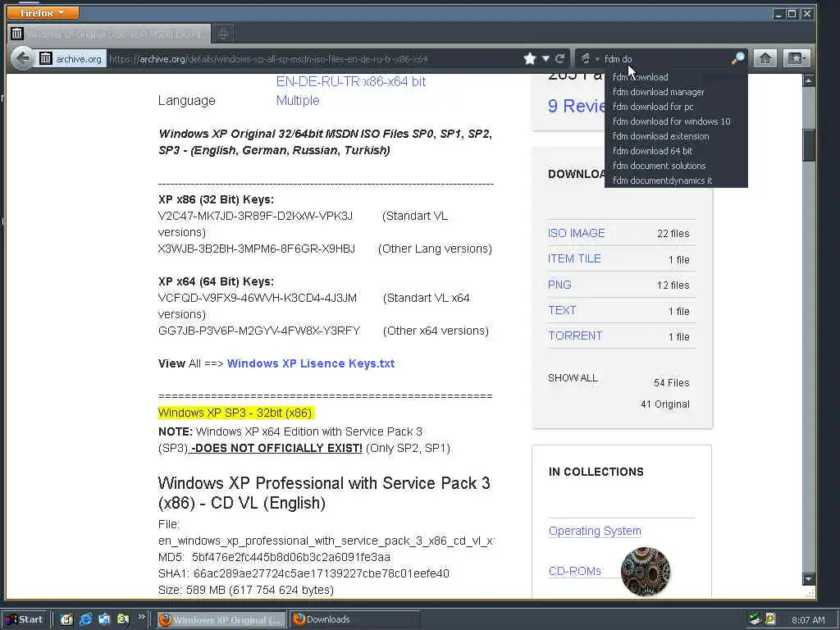Open the orange Firefox menu button
Image resolution: width=840 pixels, height=630 pixels.
point(43,12)
